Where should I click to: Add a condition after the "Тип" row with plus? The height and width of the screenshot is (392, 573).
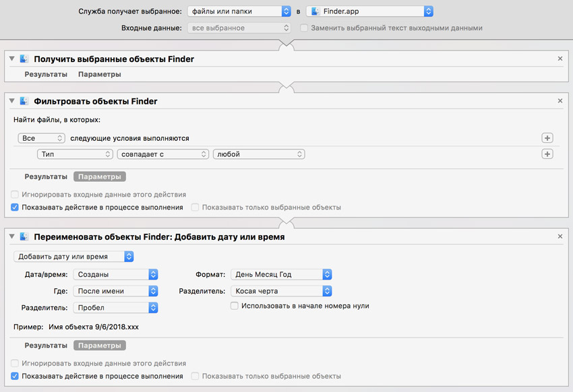pyautogui.click(x=547, y=154)
